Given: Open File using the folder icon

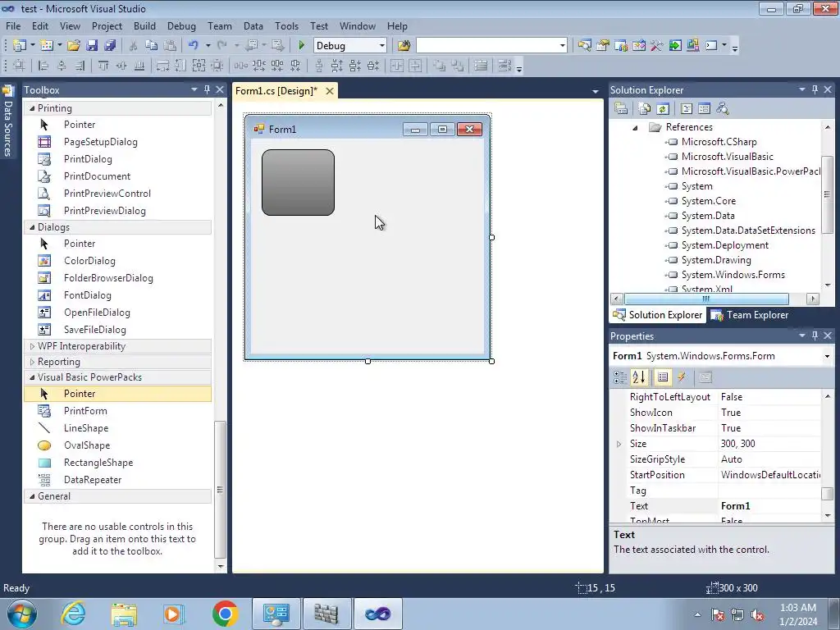Looking at the screenshot, I should click(x=74, y=46).
